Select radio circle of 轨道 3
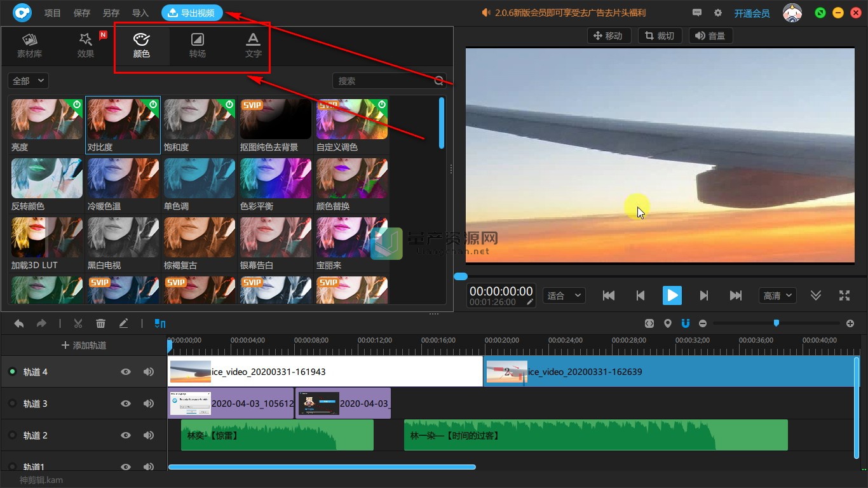Screen dimensions: 868x488 (12, 403)
